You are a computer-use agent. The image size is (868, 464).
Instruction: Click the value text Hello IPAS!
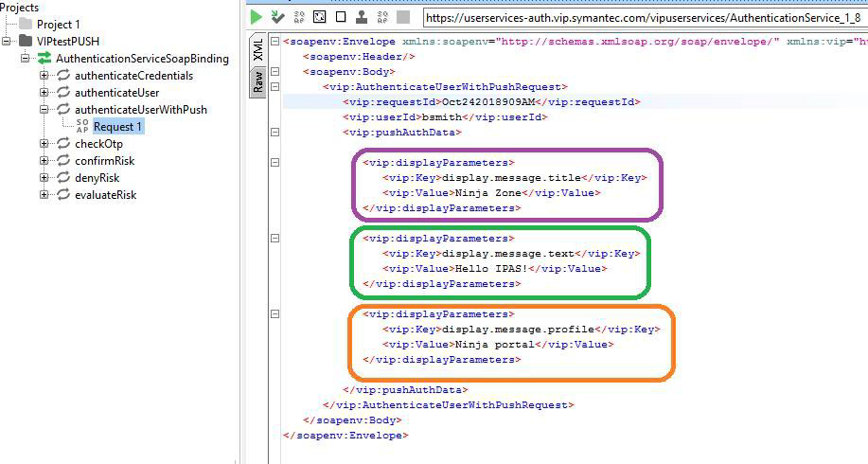(491, 269)
